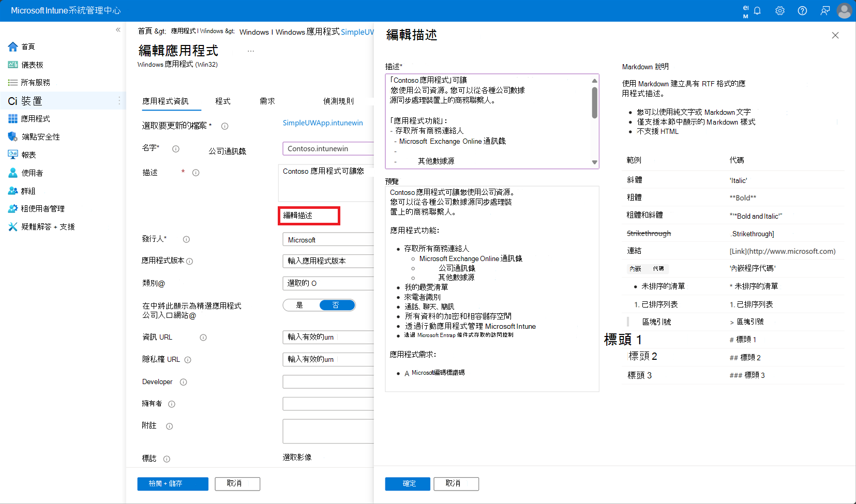This screenshot has width=856, height=504.
Task: Switch to the 需求 tab
Action: click(267, 101)
